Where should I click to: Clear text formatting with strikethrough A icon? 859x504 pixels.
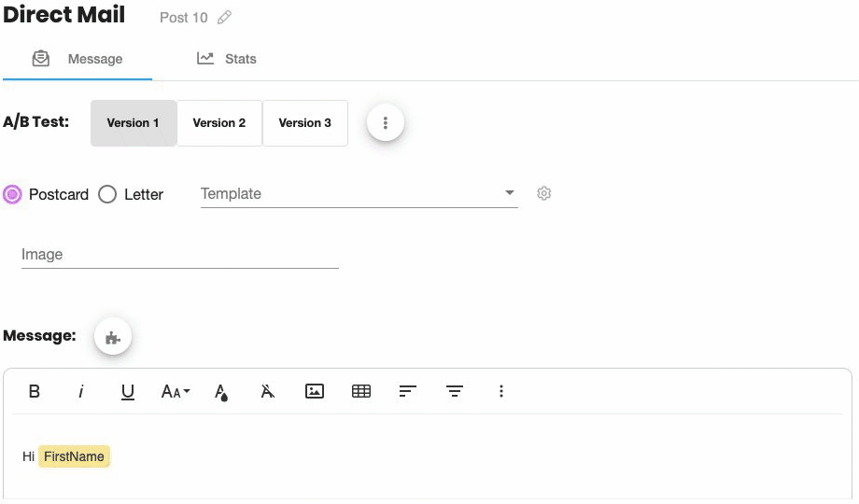point(267,391)
